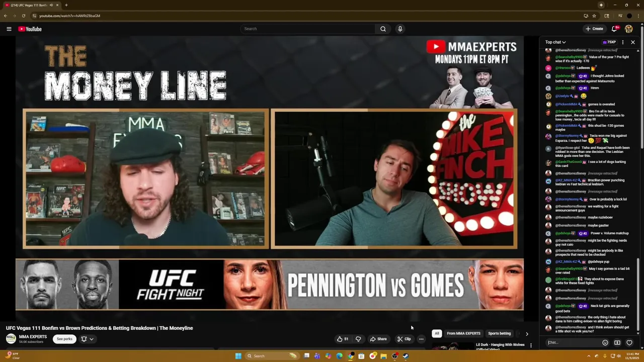Open the Windows Start menu

238,356
